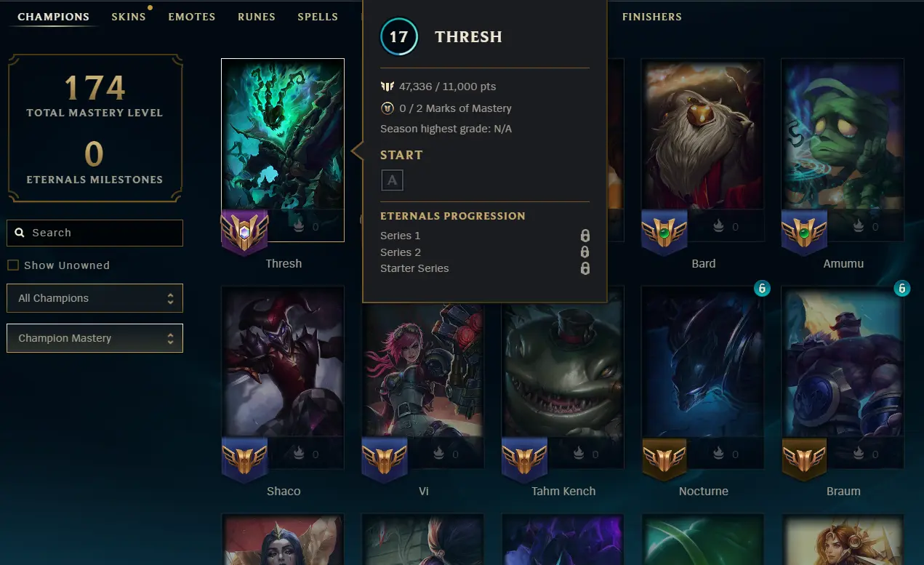Open the Emotes tab
The image size is (924, 565).
192,17
